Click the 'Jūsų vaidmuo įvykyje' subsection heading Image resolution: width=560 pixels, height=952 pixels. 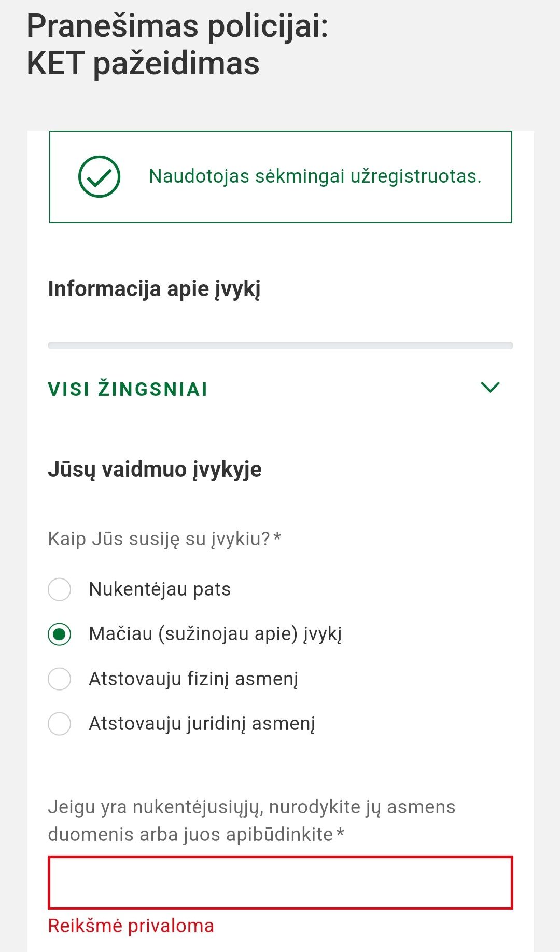point(155,470)
